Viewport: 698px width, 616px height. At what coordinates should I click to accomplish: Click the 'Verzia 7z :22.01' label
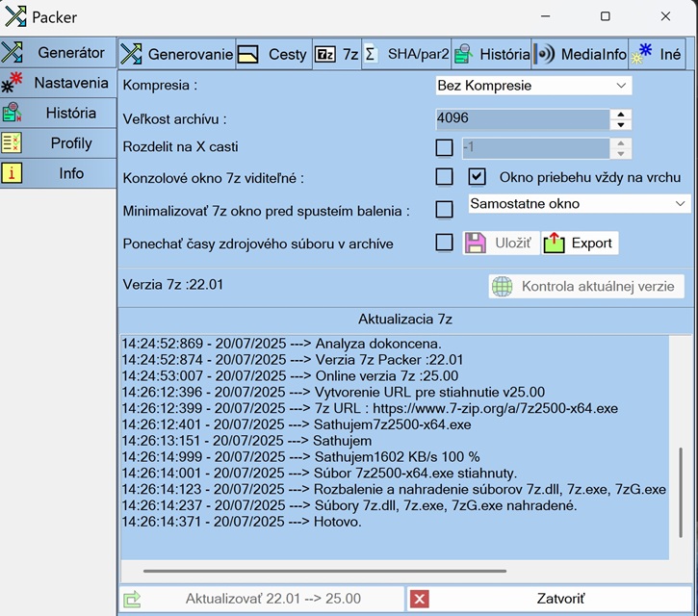172,284
